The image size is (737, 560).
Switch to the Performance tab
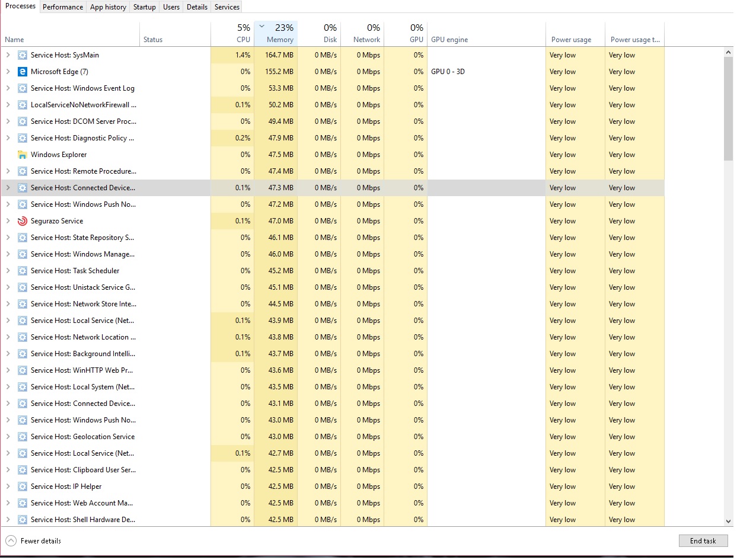[63, 7]
